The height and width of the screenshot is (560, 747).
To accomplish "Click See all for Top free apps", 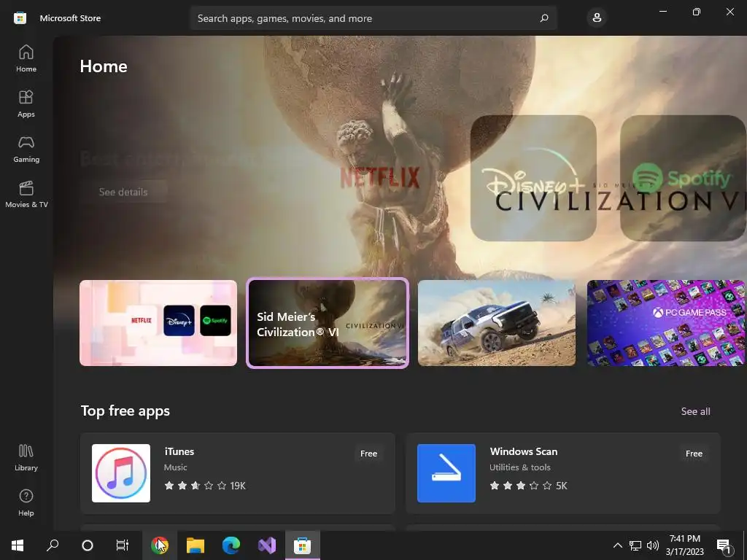I will point(695,411).
